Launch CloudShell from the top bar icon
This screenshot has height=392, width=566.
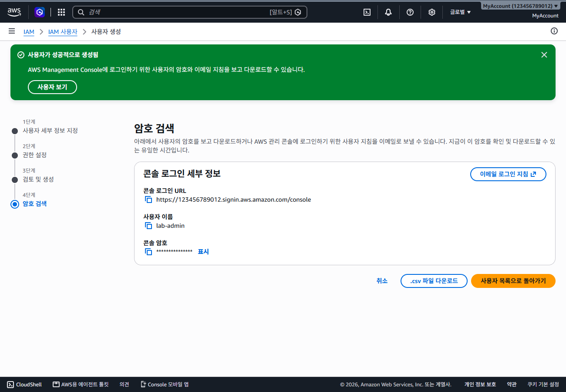(x=367, y=12)
